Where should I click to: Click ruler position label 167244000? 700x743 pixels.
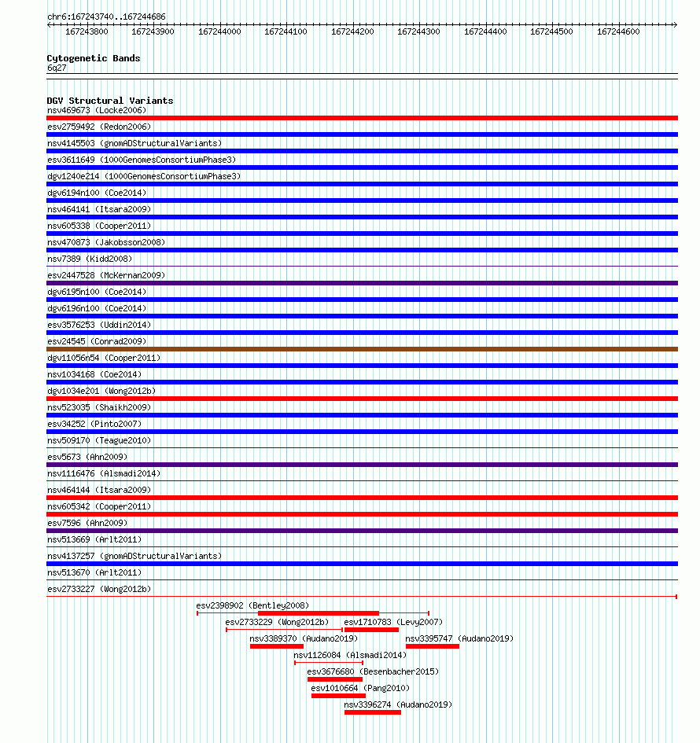(x=219, y=31)
